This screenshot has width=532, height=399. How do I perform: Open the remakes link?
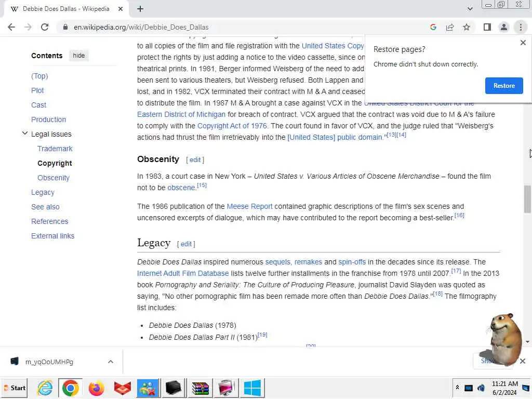point(308,262)
